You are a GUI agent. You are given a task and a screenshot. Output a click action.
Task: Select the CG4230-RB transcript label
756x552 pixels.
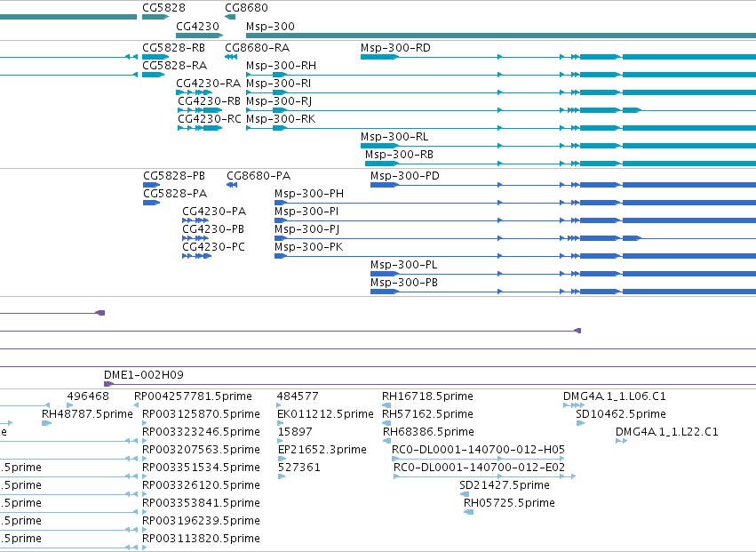(210, 101)
